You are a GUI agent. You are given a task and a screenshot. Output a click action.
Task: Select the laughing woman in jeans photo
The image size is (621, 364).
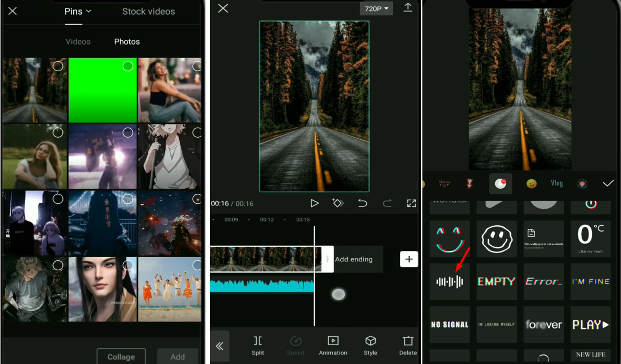click(x=169, y=90)
